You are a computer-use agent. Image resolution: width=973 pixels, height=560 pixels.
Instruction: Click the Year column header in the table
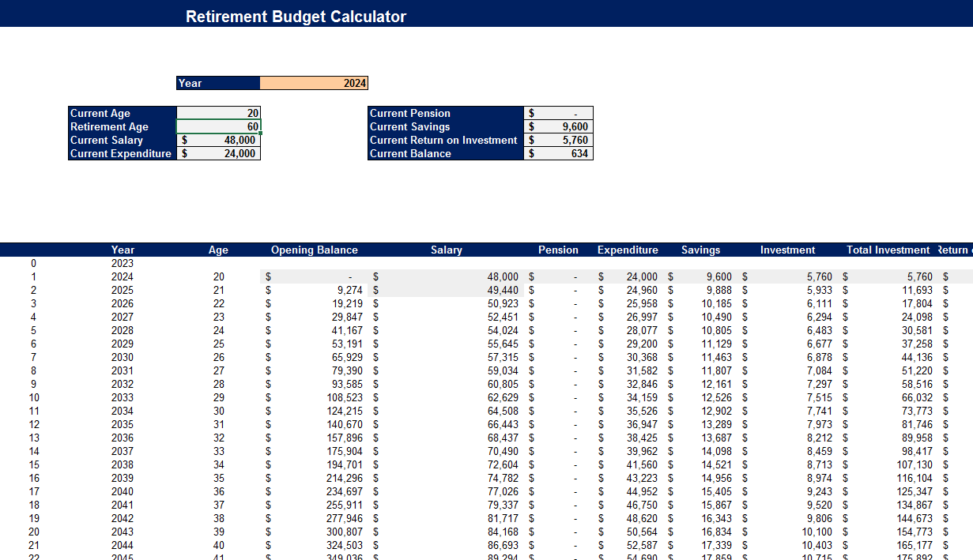123,250
